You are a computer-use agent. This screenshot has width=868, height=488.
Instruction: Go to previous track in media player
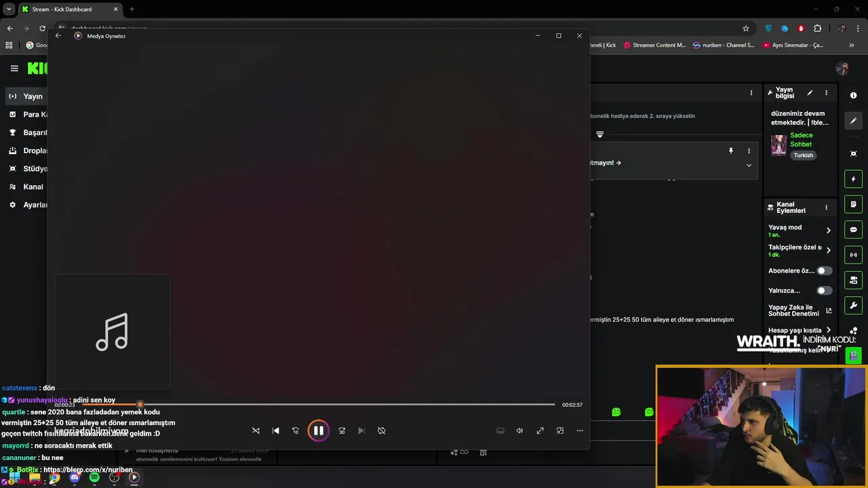coord(275,430)
